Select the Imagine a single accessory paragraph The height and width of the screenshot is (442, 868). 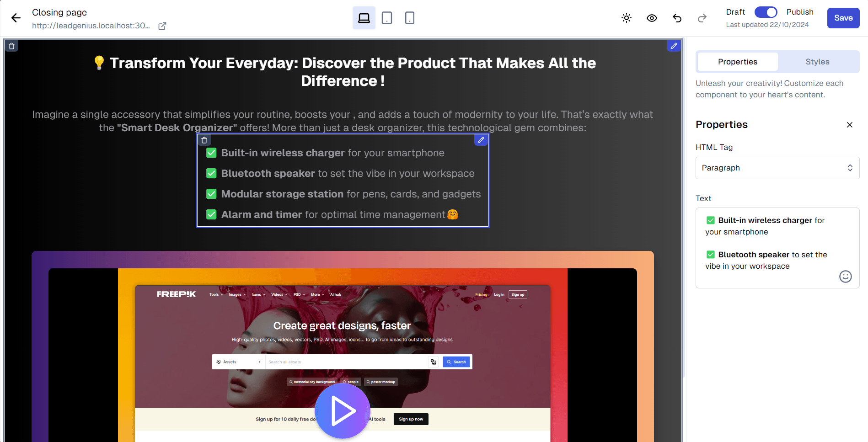[343, 121]
